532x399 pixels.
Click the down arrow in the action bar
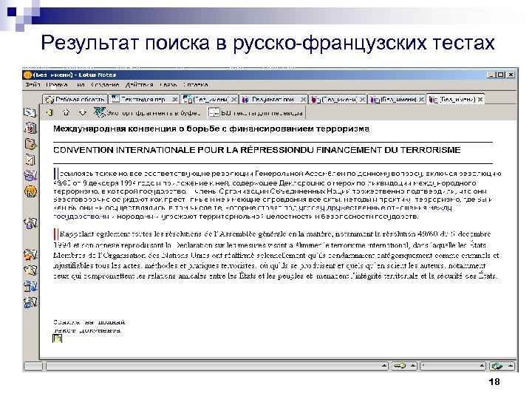[x=83, y=112]
